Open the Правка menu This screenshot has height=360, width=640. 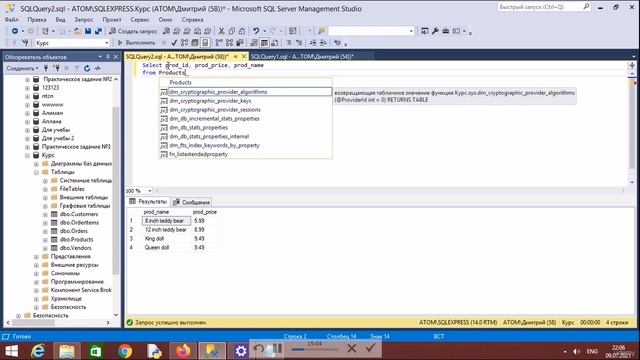coord(37,20)
